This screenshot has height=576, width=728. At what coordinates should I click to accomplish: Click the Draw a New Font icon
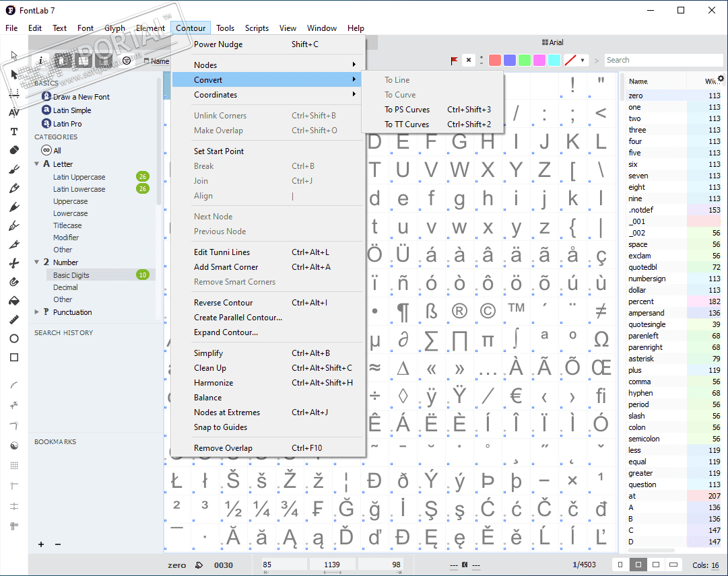(x=46, y=96)
